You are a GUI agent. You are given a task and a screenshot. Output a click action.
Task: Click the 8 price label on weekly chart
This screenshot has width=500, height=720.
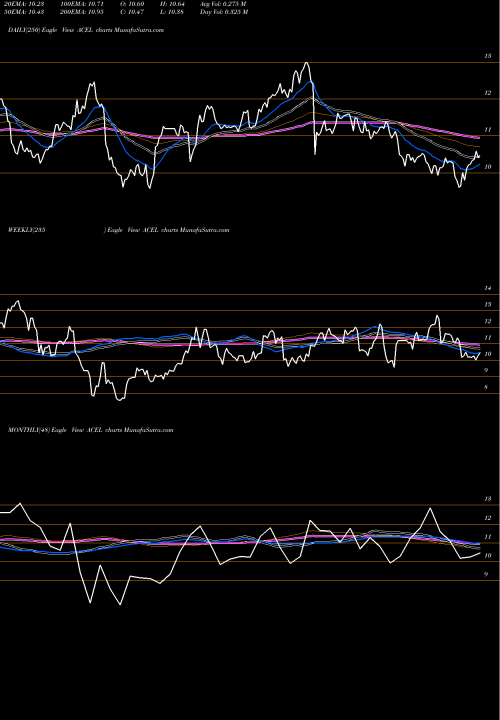tap(486, 387)
